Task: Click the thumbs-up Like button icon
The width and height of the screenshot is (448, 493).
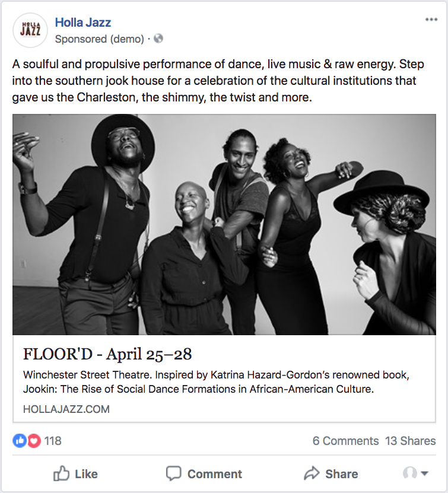Action: [x=61, y=473]
